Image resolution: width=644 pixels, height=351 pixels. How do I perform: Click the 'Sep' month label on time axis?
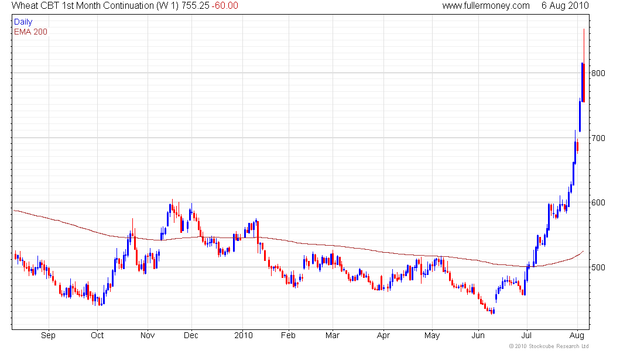tap(48, 335)
